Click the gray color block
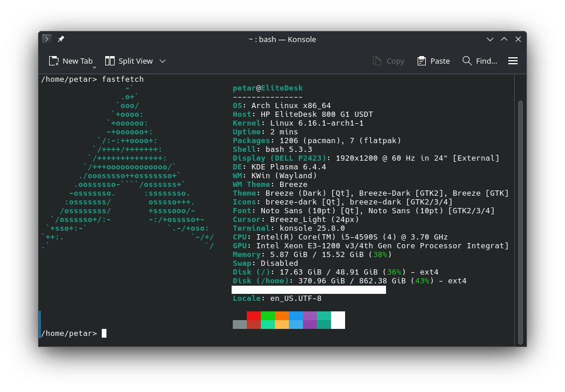Viewport: 565px width, 392px height. 240,324
